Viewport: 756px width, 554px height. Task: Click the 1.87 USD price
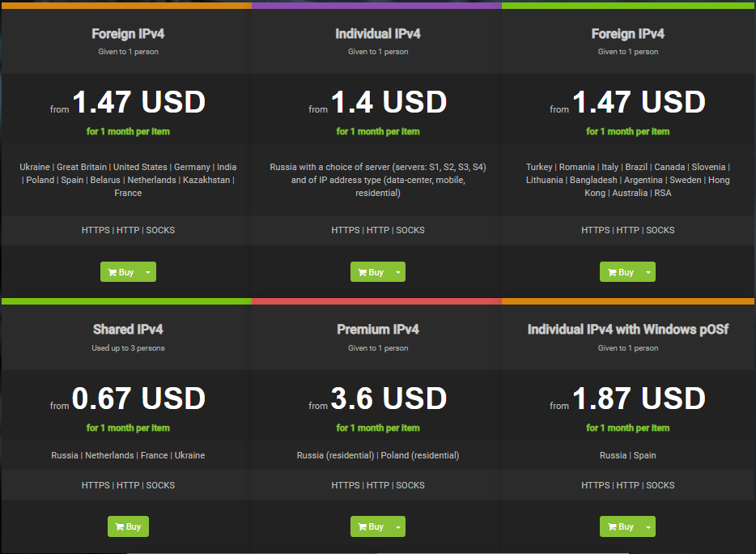[x=639, y=398]
